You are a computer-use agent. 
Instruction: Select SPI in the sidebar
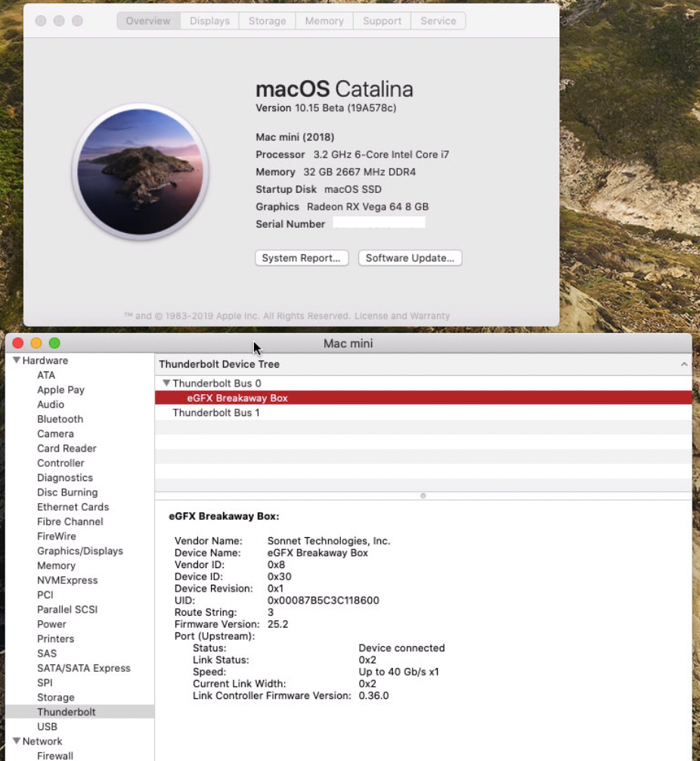pos(45,682)
